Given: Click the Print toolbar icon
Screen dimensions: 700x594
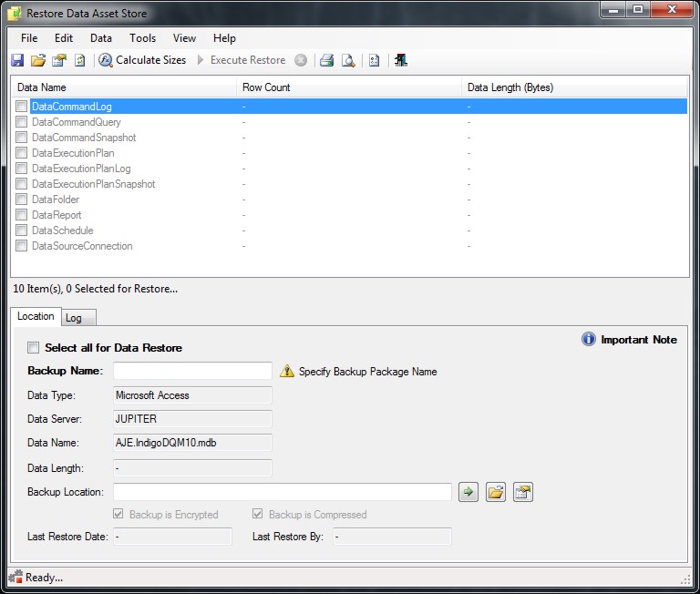Looking at the screenshot, I should click(x=326, y=60).
